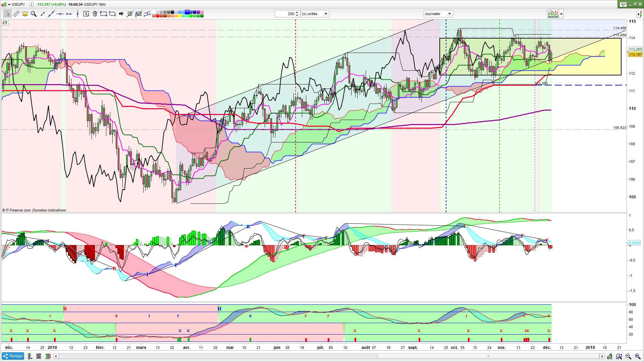Pick the purple color swatch
The height and width of the screenshot is (362, 644).
[x=198, y=12]
